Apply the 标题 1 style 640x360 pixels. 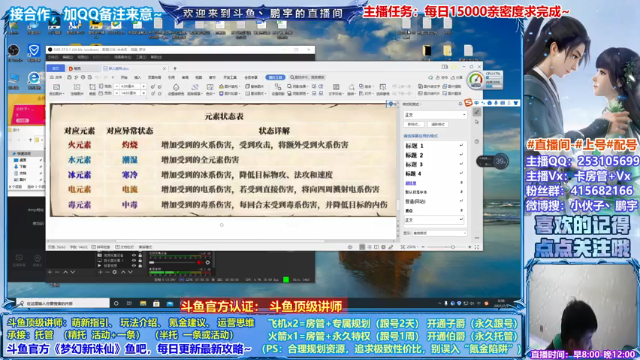[x=434, y=146]
